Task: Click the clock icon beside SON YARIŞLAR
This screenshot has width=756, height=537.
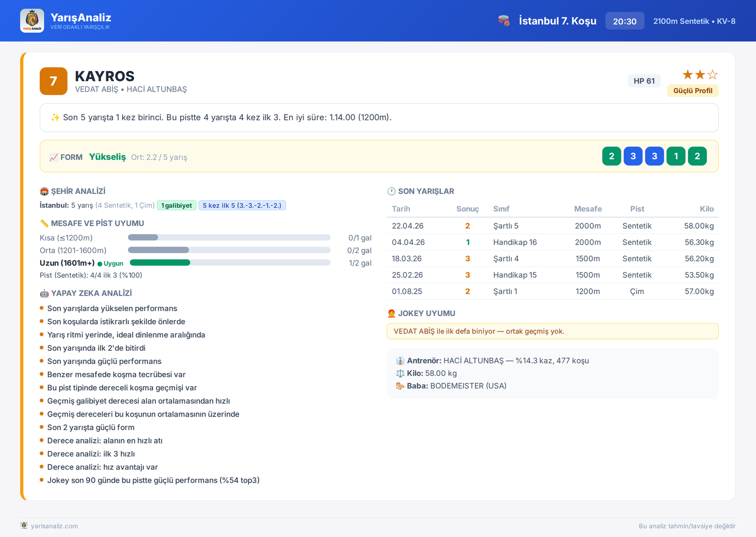Action: (x=391, y=191)
